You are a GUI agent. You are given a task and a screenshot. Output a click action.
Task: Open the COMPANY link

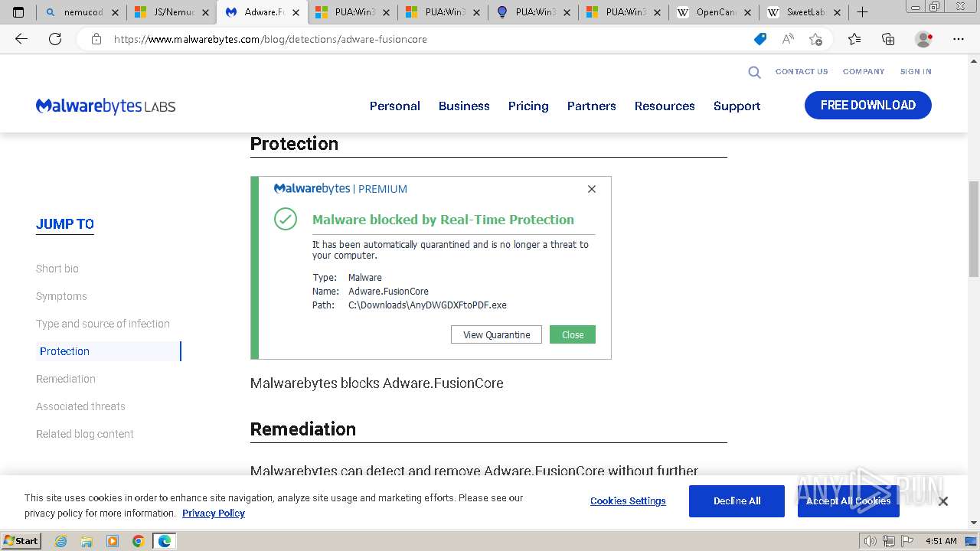(x=864, y=72)
